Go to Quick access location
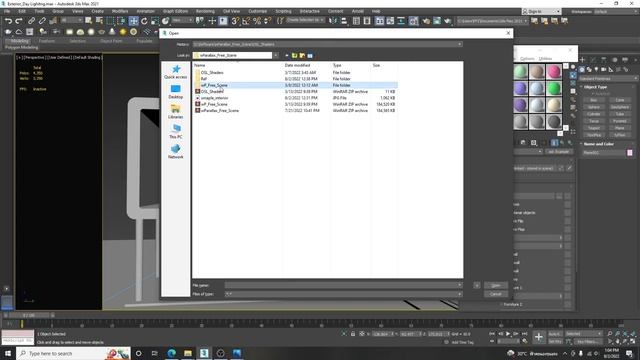Viewport: 640px width, 360px height. pyautogui.click(x=176, y=72)
